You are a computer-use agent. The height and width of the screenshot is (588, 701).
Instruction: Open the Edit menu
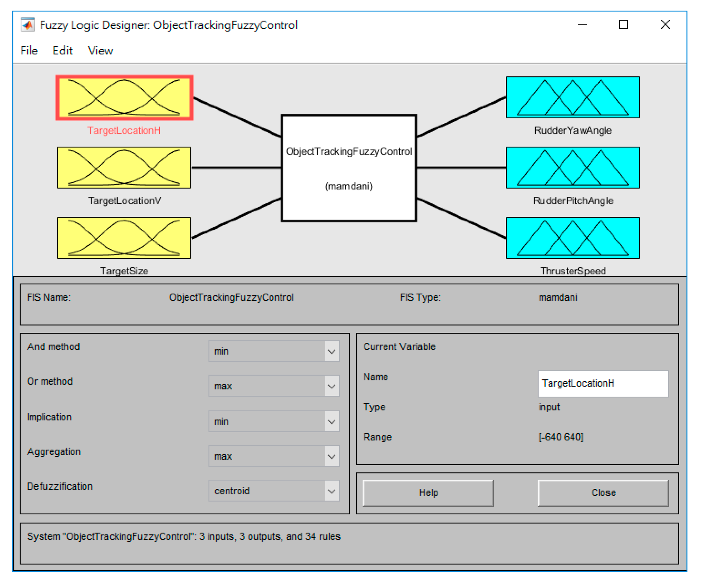tap(62, 51)
